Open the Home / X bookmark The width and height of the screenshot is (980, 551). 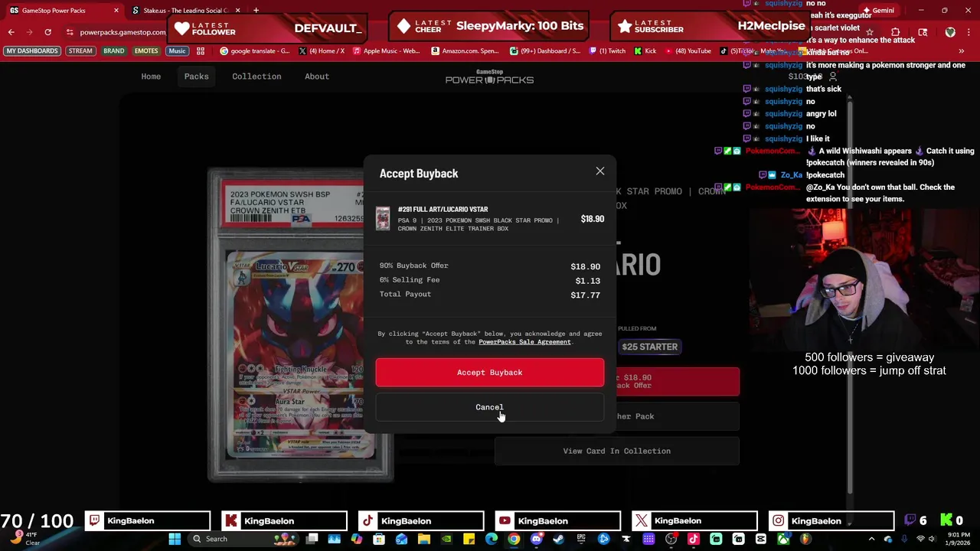tap(322, 51)
